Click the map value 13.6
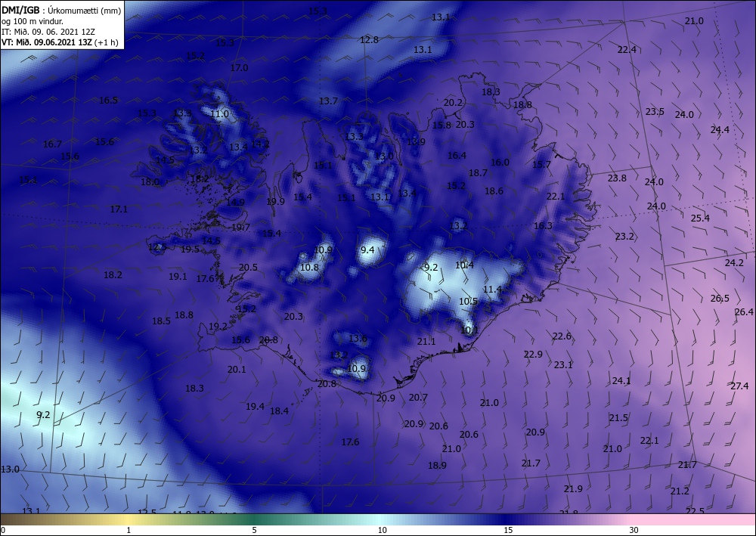This screenshot has width=756, height=536. [358, 339]
